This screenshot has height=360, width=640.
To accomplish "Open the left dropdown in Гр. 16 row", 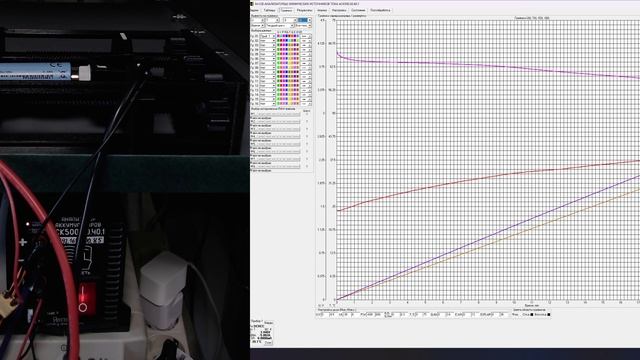I will click(267, 104).
